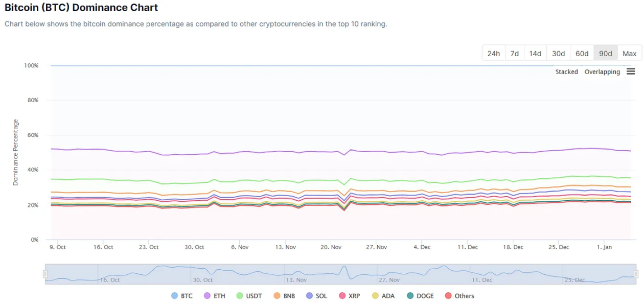Click left handle of range navigator
The image size is (644, 306).
(x=45, y=274)
